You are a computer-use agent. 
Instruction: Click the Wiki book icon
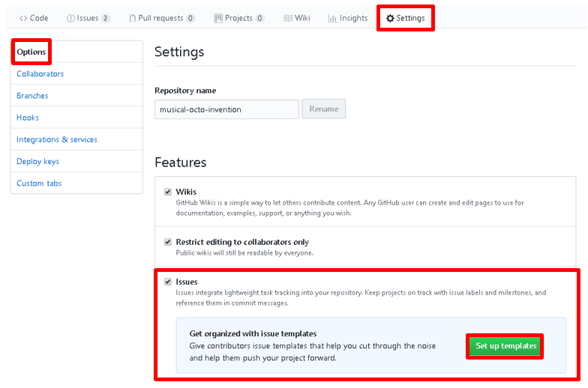(288, 18)
